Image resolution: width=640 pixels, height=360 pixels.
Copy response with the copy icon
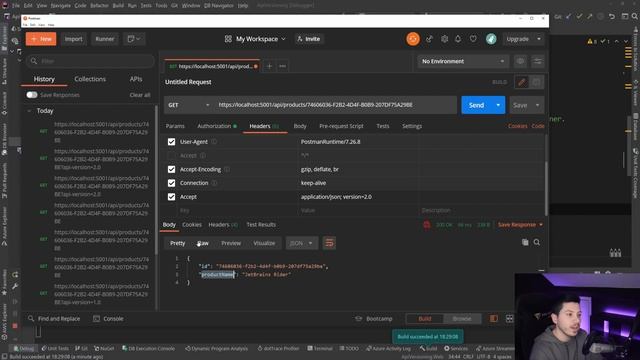525,242
